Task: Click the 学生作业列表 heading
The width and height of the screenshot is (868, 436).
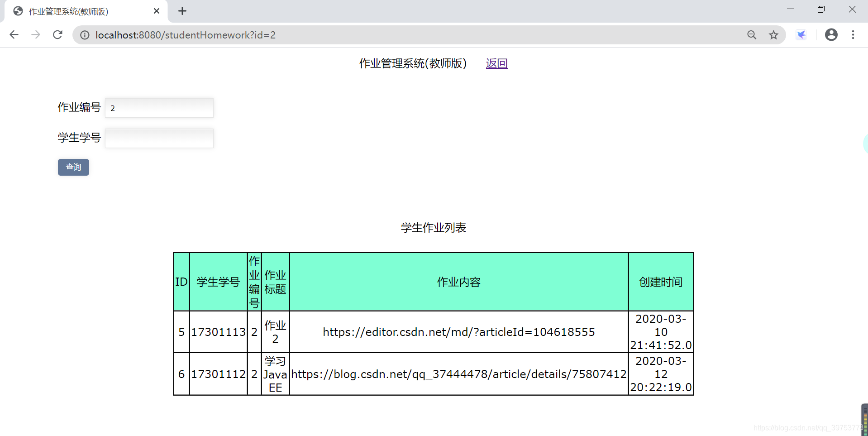Action: (434, 228)
